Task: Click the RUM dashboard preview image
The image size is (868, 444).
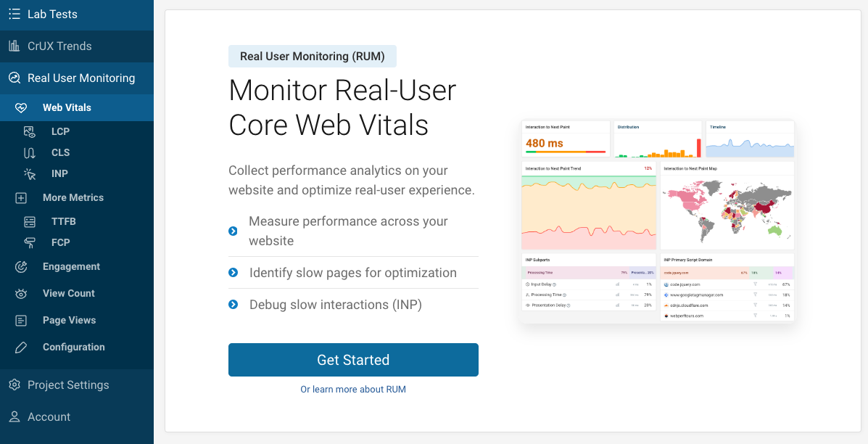Action: pyautogui.click(x=657, y=221)
